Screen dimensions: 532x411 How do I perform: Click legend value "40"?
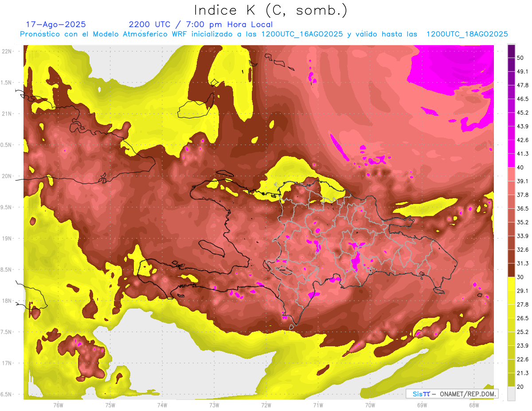point(520,168)
